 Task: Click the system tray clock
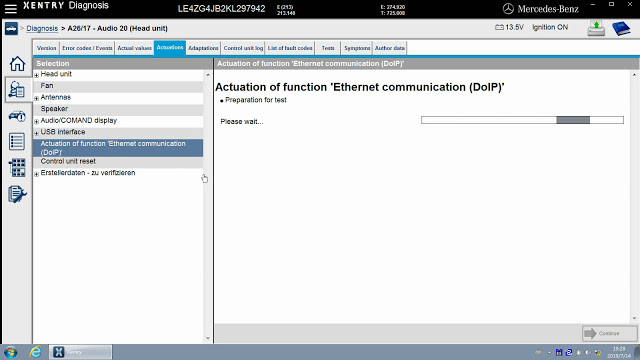pyautogui.click(x=619, y=352)
